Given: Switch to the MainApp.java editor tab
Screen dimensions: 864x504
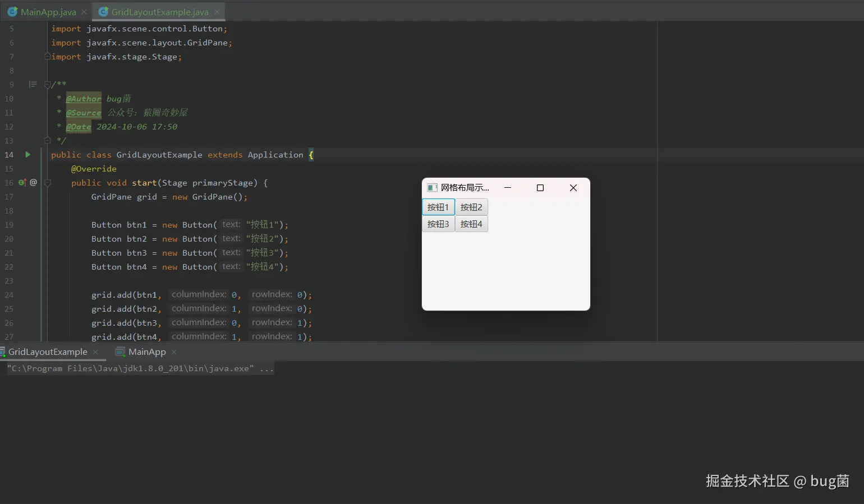Looking at the screenshot, I should click(48, 12).
